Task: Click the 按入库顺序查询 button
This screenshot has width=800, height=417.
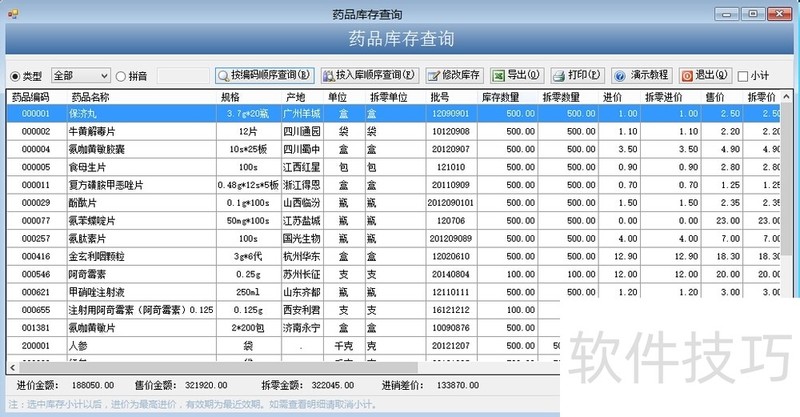Action: click(x=369, y=75)
